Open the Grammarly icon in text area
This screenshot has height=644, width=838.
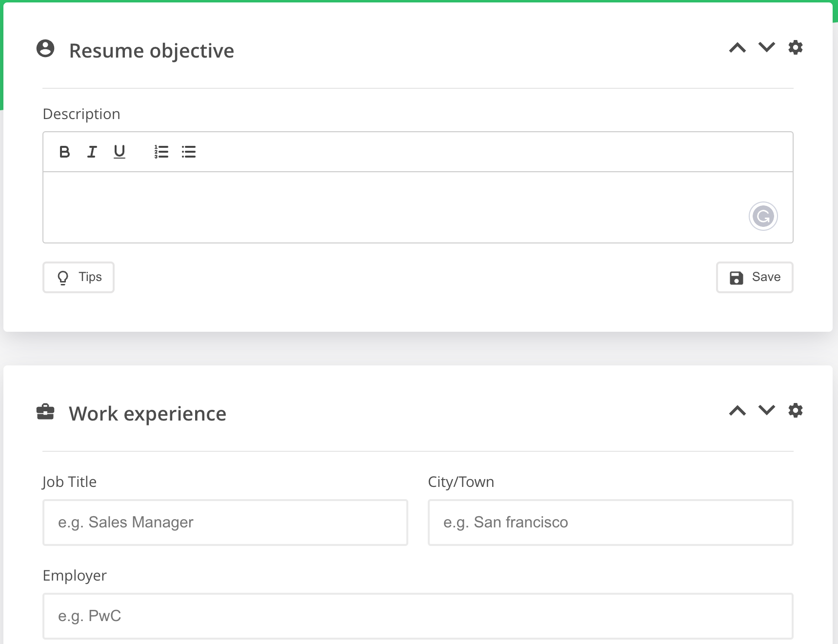763,216
